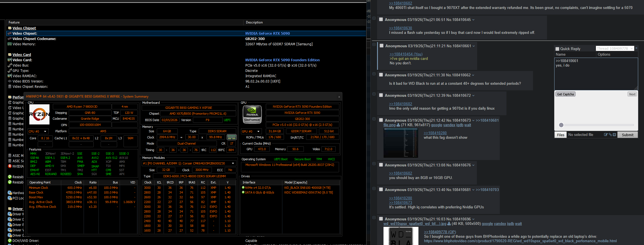This screenshot has width=644, height=245.
Task: Click the download icon next to wd_wd10spsx jpg
Action: pos(449,224)
